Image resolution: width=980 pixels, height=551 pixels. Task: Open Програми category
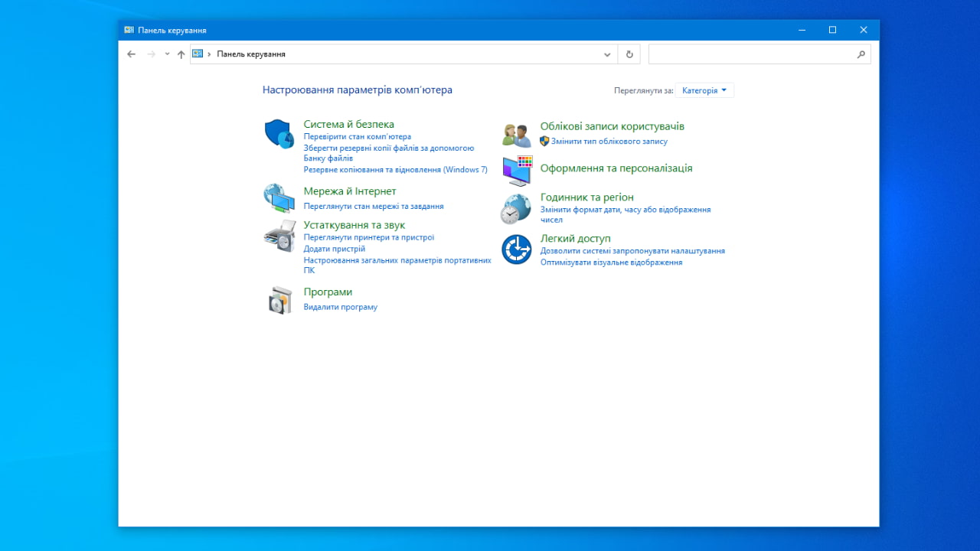coord(328,292)
